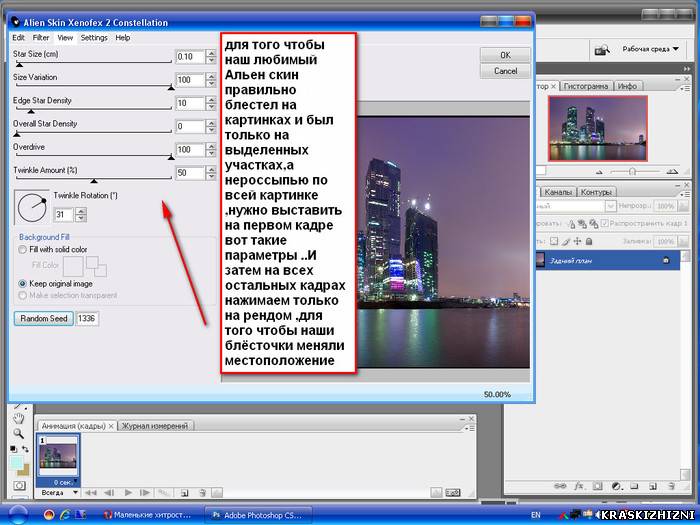
Task: Switch to the Каналы tab
Action: coord(558,192)
